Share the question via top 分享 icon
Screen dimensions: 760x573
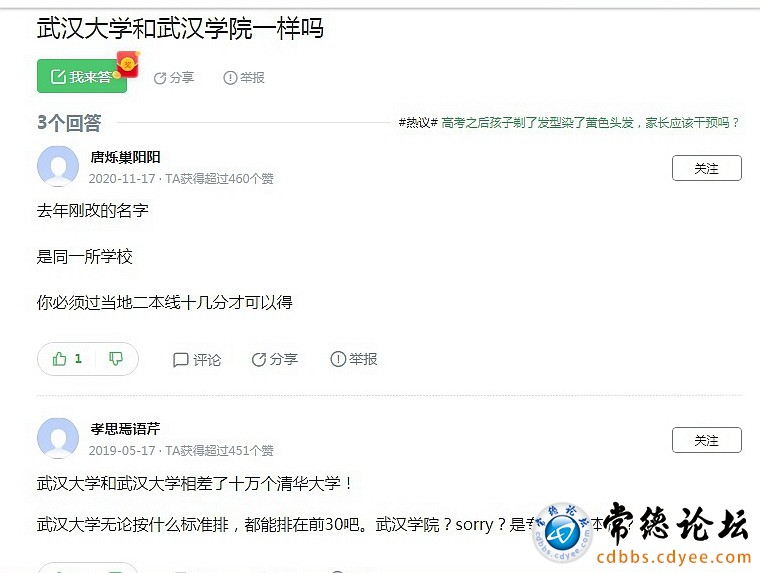click(x=174, y=78)
